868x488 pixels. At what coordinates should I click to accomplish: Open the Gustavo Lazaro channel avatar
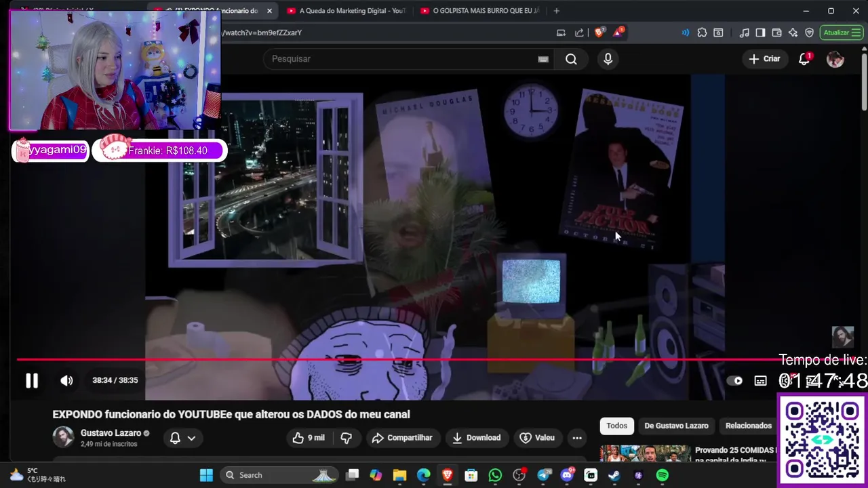64,437
